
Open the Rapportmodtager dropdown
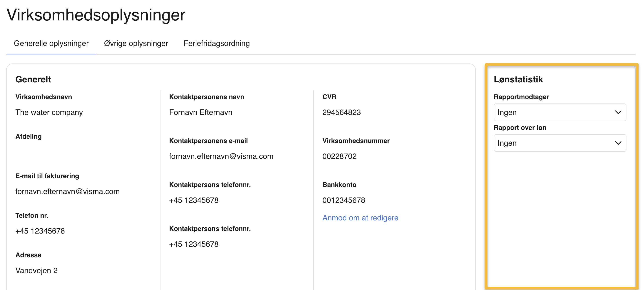pyautogui.click(x=560, y=112)
